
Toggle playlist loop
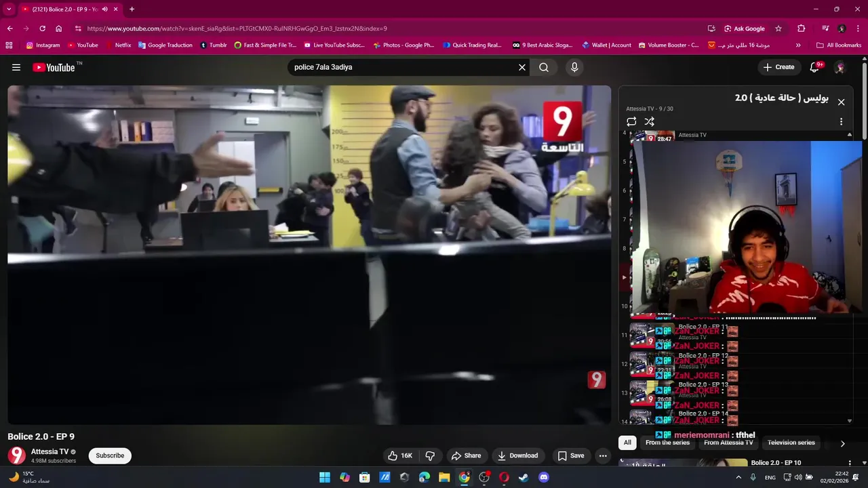[631, 122]
